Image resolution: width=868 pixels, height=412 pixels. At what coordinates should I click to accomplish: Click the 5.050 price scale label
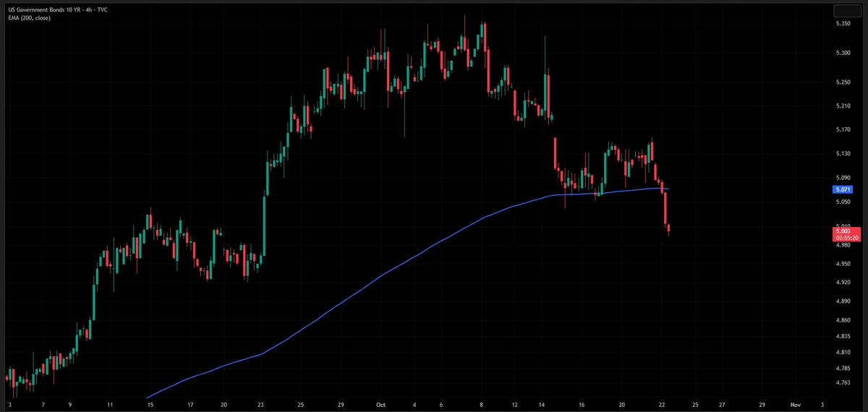point(843,202)
